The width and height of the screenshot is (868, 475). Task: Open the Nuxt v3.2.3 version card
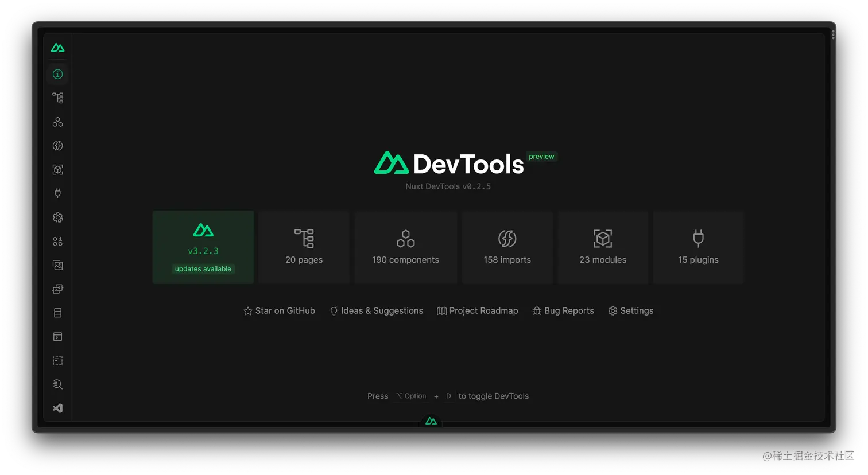[203, 247]
